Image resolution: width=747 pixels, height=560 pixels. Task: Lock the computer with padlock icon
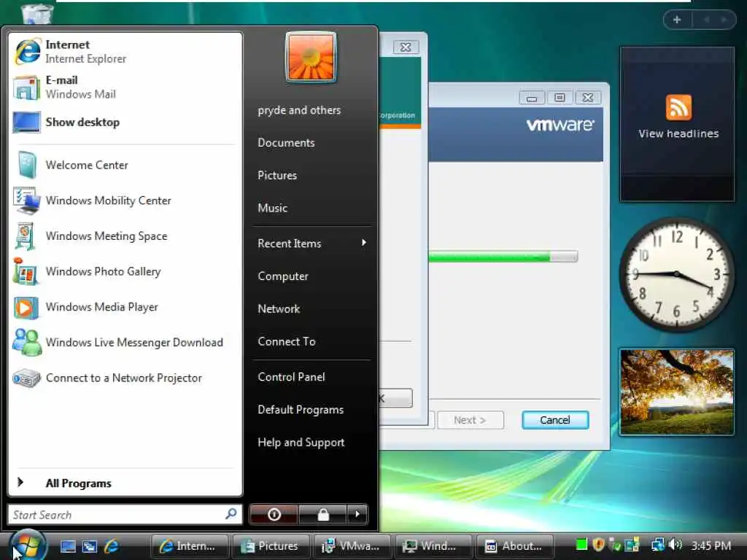click(323, 514)
